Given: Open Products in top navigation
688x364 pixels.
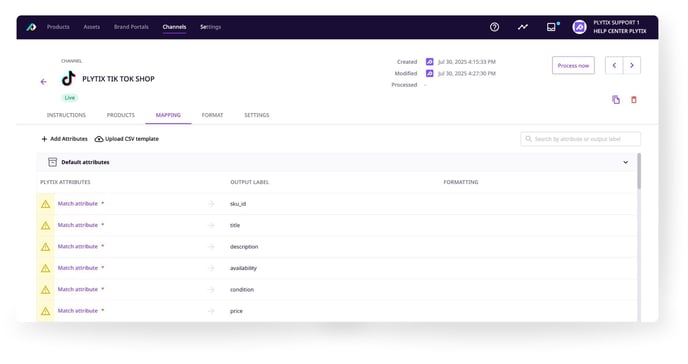Looking at the screenshot, I should coord(58,27).
